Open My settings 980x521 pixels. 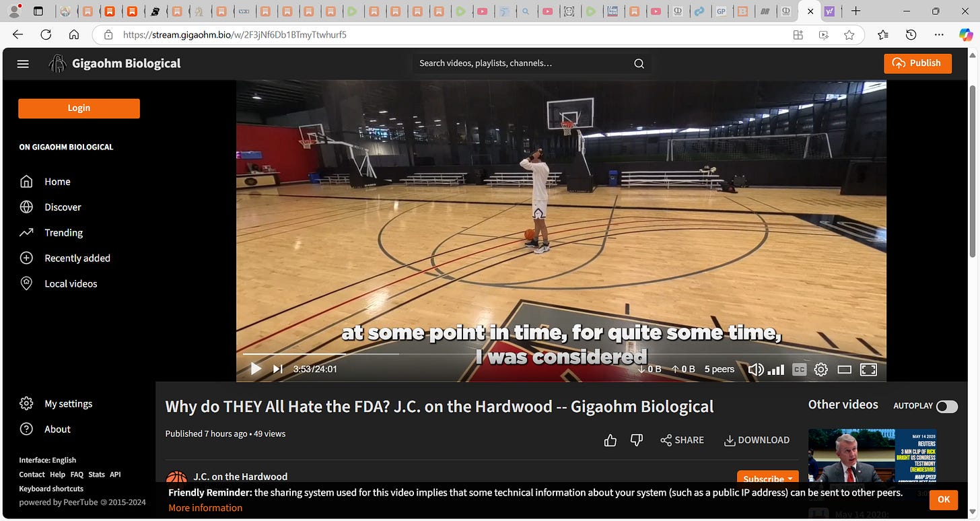56,404
